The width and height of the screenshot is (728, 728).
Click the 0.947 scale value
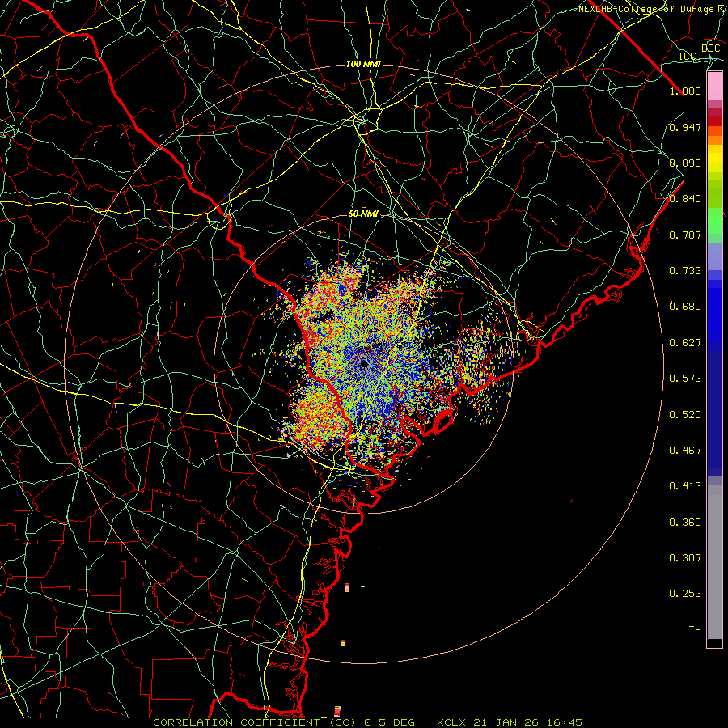point(685,127)
